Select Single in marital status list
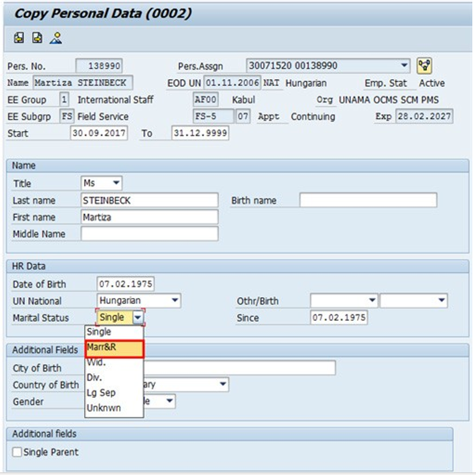Viewport: 476px width, 475px height. pos(114,332)
